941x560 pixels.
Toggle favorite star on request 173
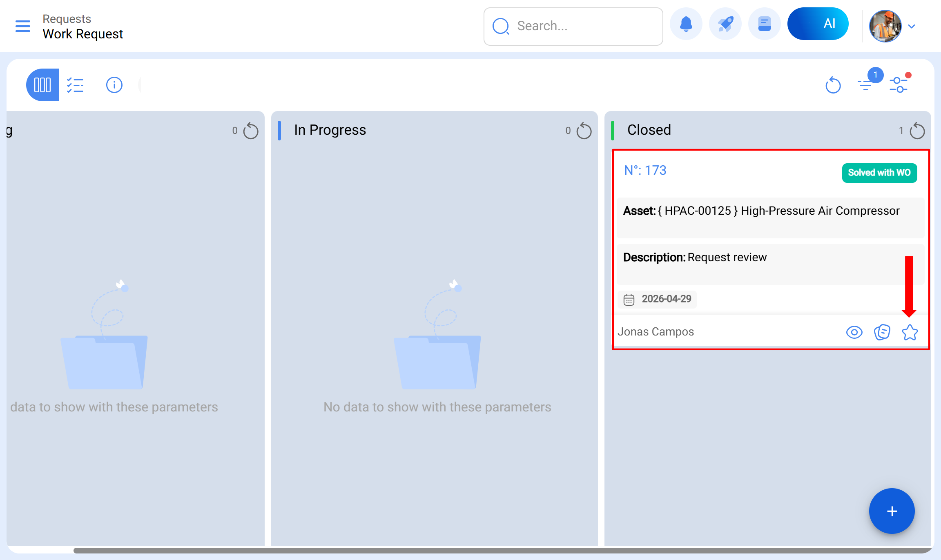pyautogui.click(x=910, y=332)
